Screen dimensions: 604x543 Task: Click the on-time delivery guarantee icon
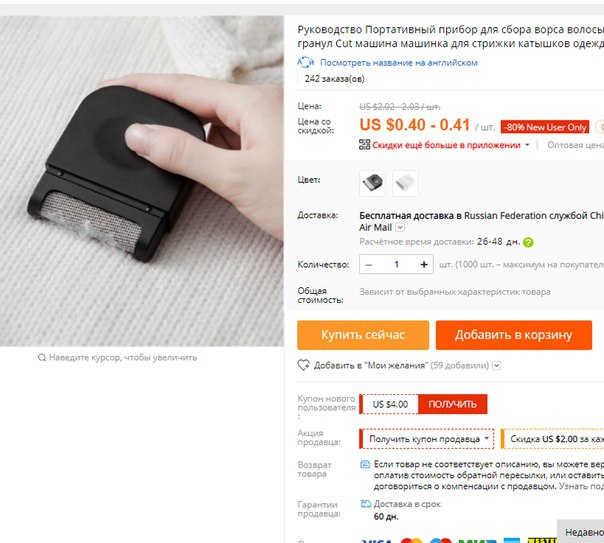[x=365, y=504]
